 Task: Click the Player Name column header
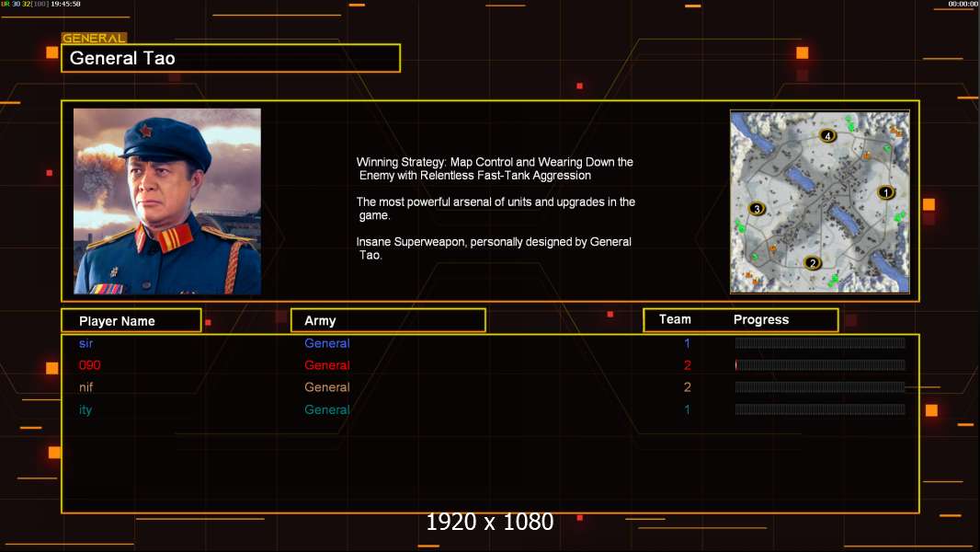click(x=131, y=321)
